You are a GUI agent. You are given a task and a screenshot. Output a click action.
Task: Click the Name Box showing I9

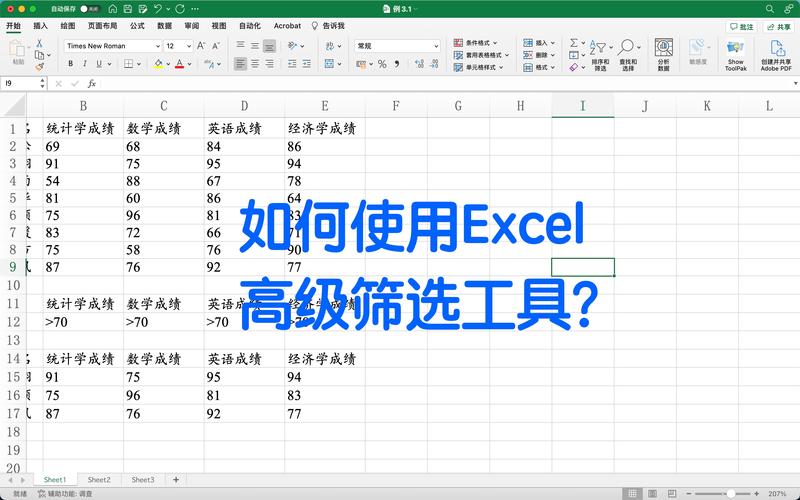19,83
